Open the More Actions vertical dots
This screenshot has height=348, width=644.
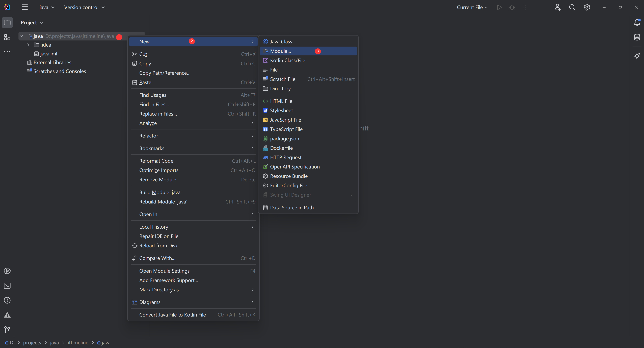tap(525, 7)
